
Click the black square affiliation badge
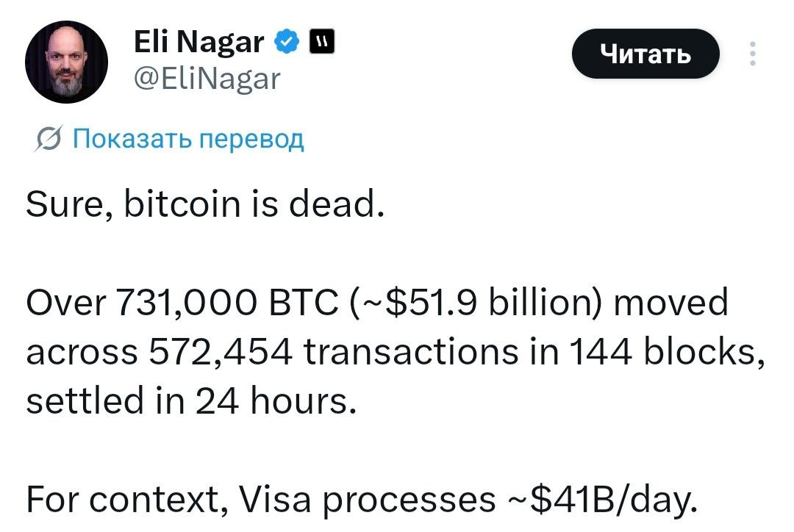point(322,43)
